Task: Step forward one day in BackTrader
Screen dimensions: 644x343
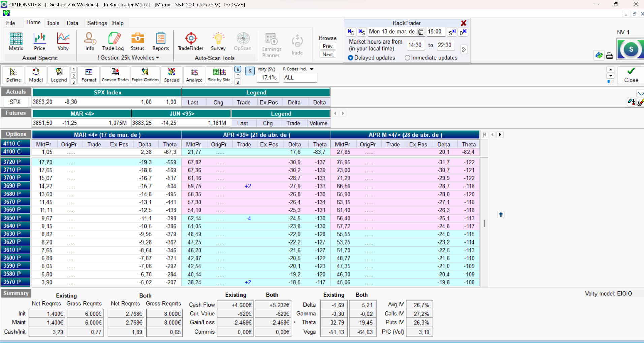Action: 463,32
